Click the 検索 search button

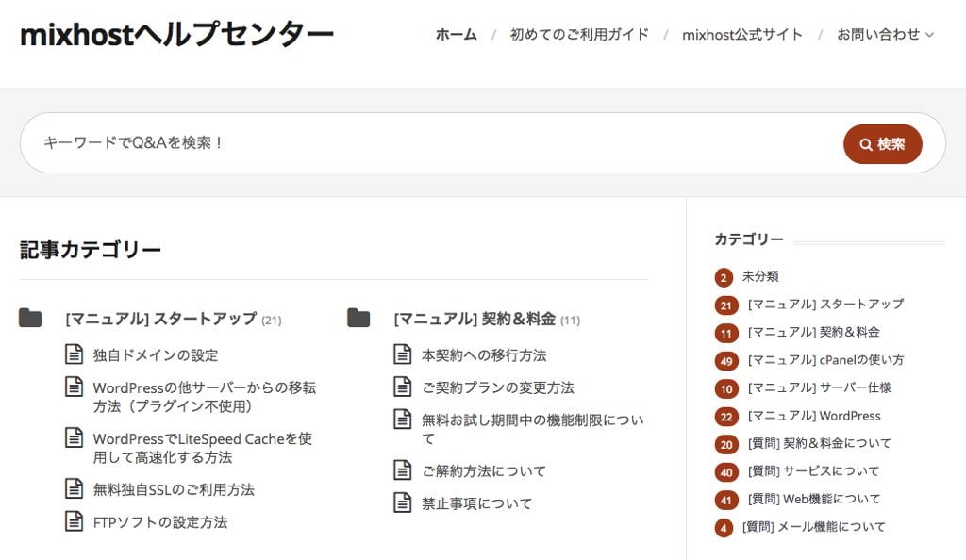pyautogui.click(x=882, y=144)
